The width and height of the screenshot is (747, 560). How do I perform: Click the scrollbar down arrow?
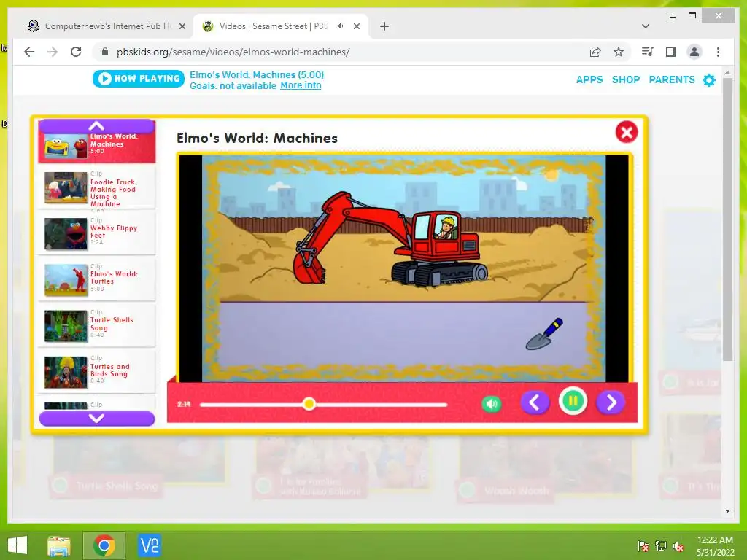(727, 511)
